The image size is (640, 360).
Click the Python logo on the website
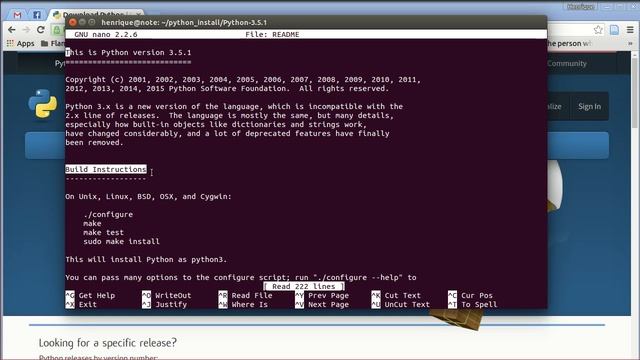(x=43, y=104)
